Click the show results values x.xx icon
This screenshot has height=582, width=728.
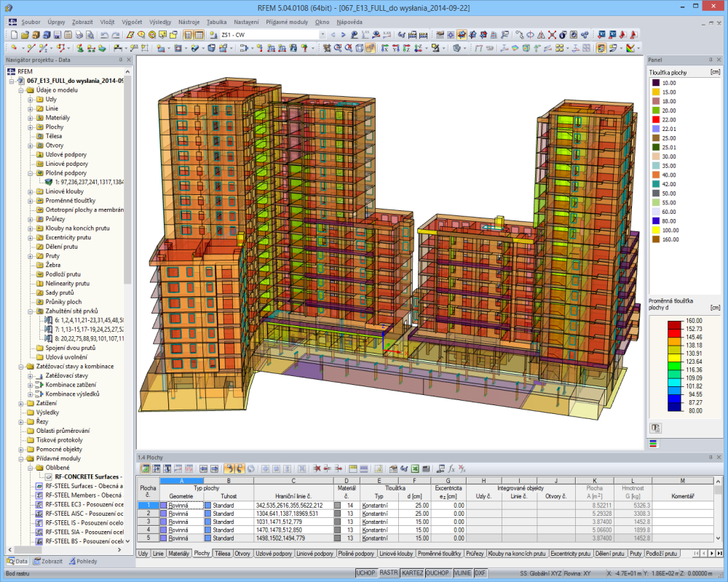click(387, 35)
